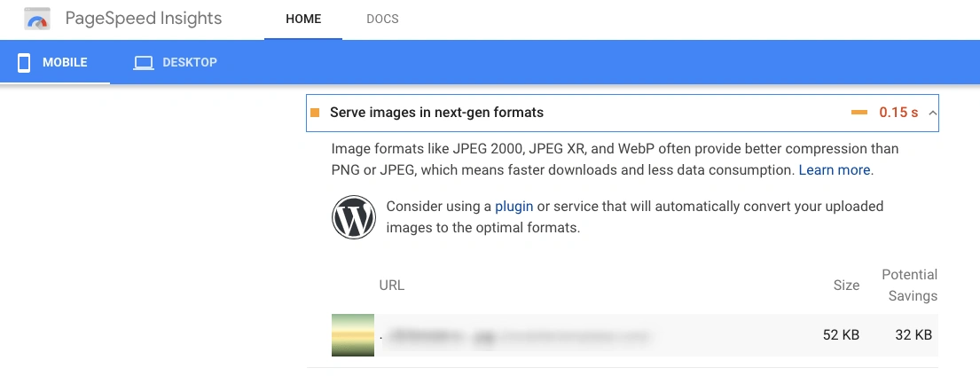The height and width of the screenshot is (376, 980).
Task: Switch to the DOCS tab
Action: [x=382, y=20]
